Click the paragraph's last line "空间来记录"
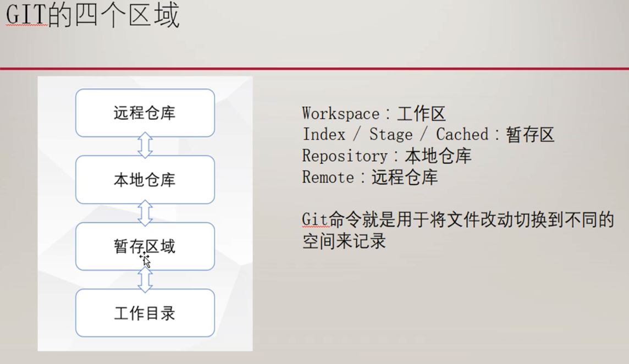Image resolution: width=629 pixels, height=364 pixels. [344, 241]
